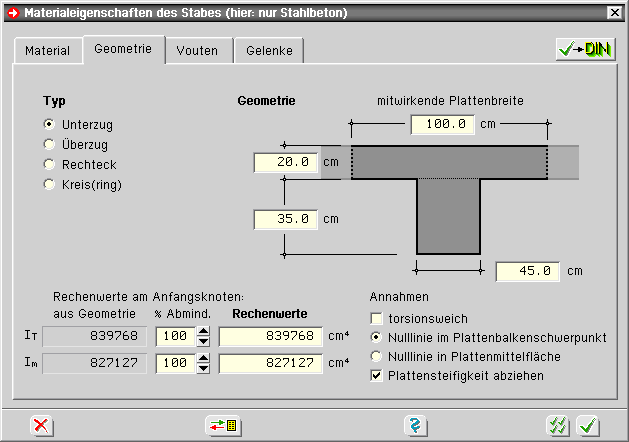Click the red X cancel icon
The height and width of the screenshot is (442, 629).
coord(41,425)
